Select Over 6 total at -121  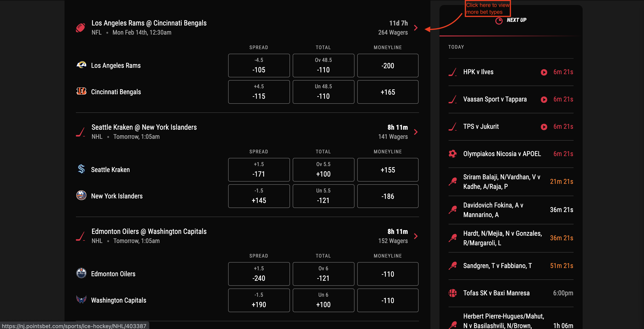[x=323, y=274]
